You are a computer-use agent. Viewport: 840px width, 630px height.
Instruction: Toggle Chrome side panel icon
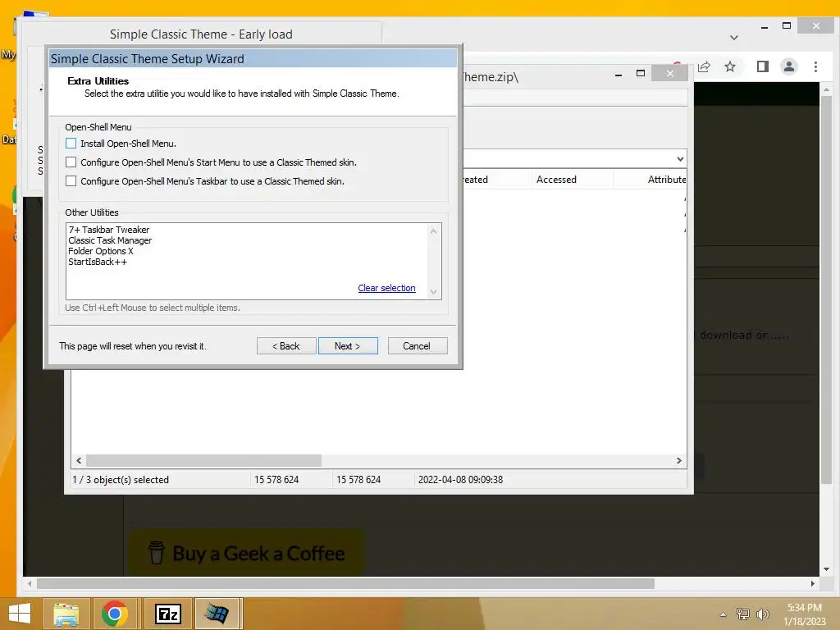(x=762, y=66)
